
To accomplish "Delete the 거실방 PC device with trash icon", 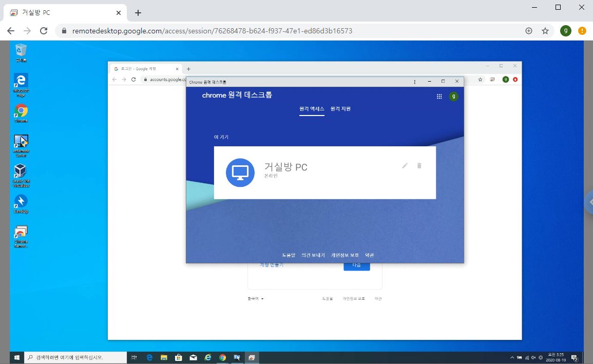I will click(419, 165).
